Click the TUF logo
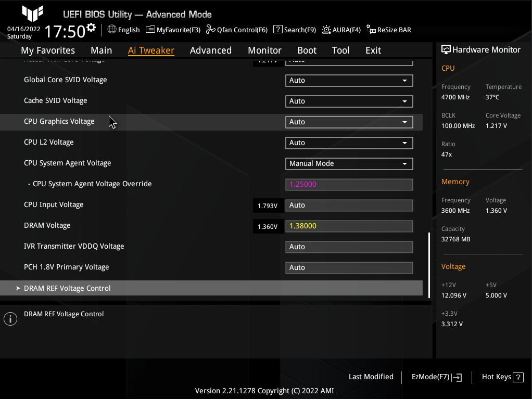The width and height of the screenshot is (532, 399). (33, 13)
